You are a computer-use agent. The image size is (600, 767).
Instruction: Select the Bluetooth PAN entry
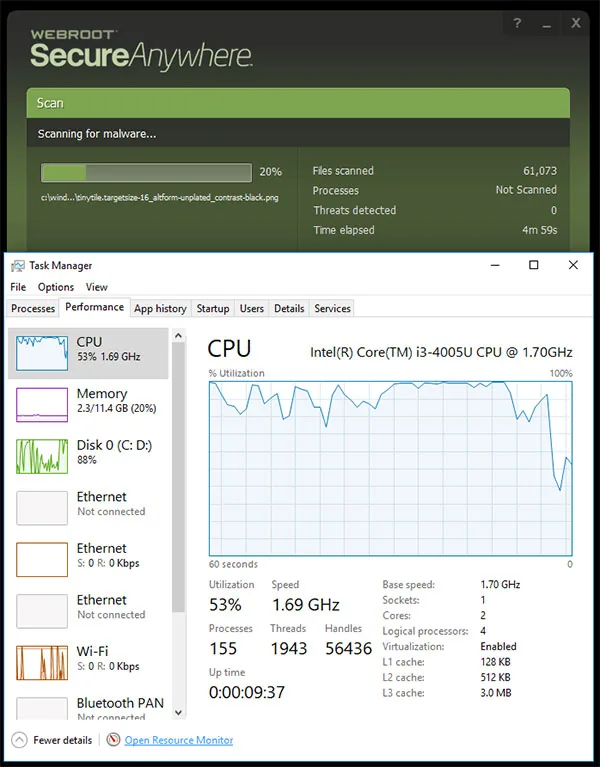[88, 707]
